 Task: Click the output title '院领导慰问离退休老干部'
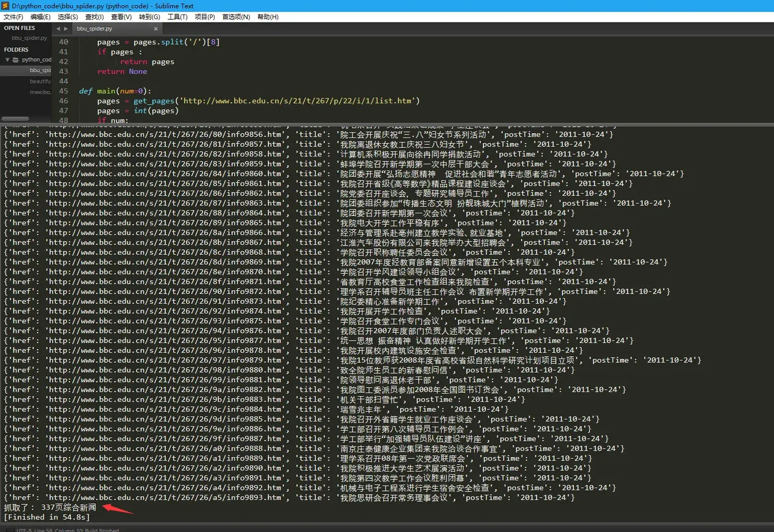(x=386, y=380)
